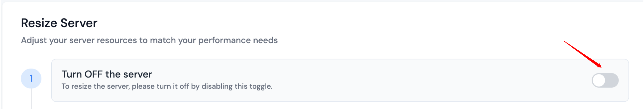Click the "Adjust your server resources" subtitle
Screen dimensions: 644x109
click(x=149, y=40)
